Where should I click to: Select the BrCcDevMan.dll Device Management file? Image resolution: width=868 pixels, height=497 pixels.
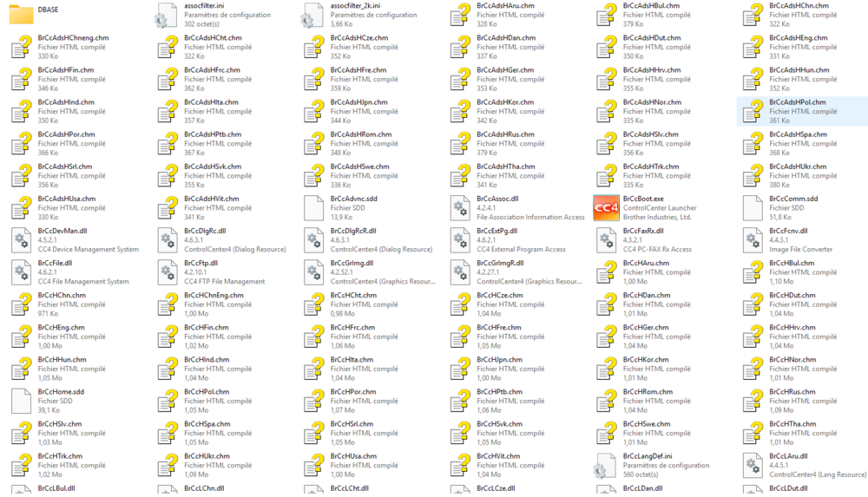(x=21, y=240)
